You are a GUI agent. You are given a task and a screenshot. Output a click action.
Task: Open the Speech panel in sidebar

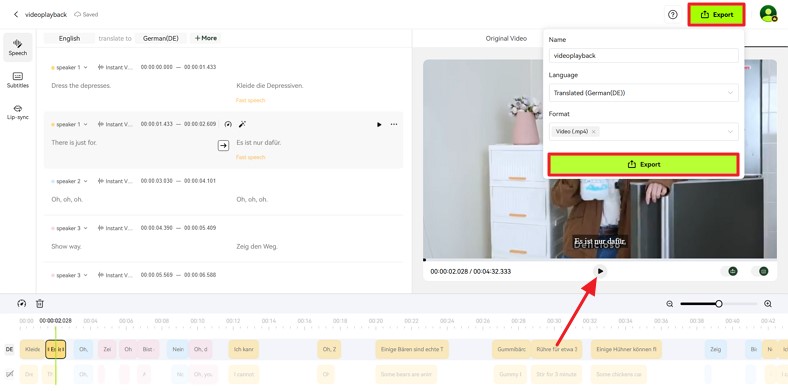click(18, 47)
